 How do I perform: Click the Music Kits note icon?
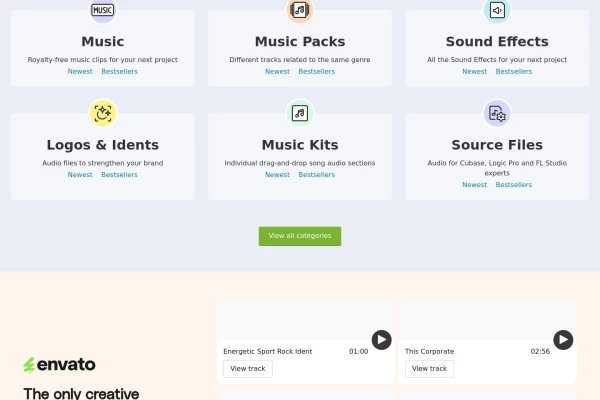coord(300,113)
